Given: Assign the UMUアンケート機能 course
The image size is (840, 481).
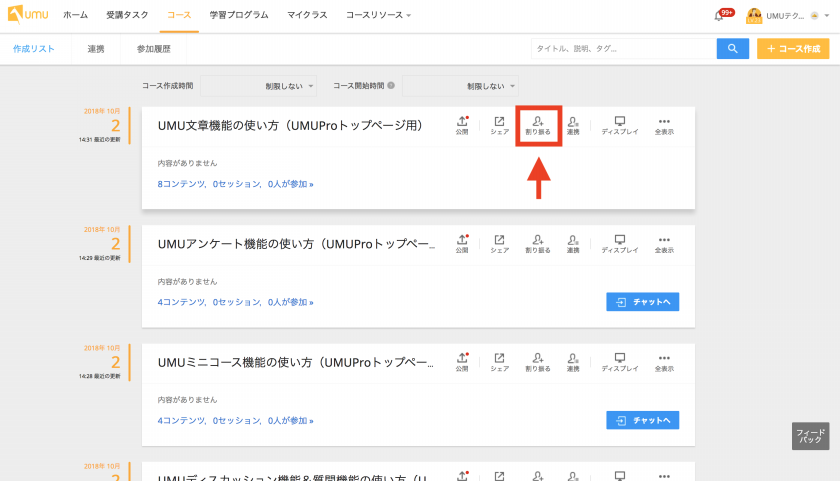Looking at the screenshot, I should pyautogui.click(x=538, y=244).
